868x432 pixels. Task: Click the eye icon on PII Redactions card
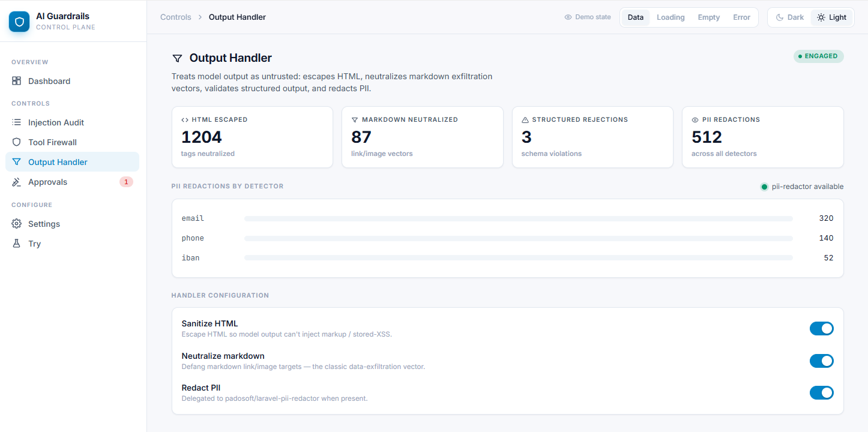coord(695,120)
